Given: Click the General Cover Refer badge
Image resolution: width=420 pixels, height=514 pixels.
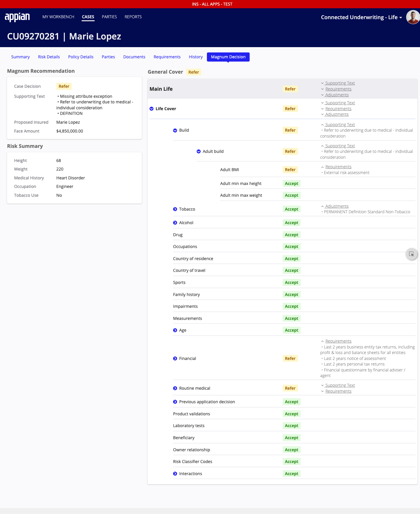Looking at the screenshot, I should 194,72.
